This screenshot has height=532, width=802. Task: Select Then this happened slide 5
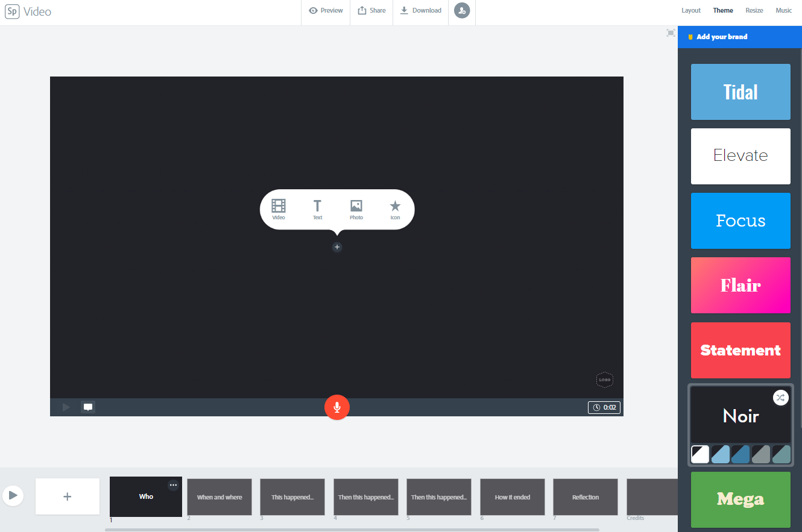pos(439,497)
